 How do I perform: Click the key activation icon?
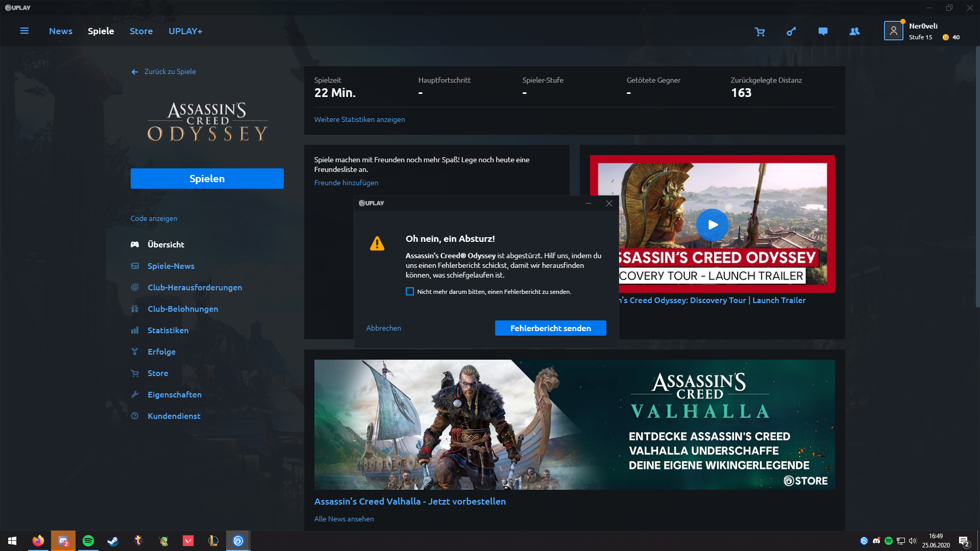(x=791, y=32)
